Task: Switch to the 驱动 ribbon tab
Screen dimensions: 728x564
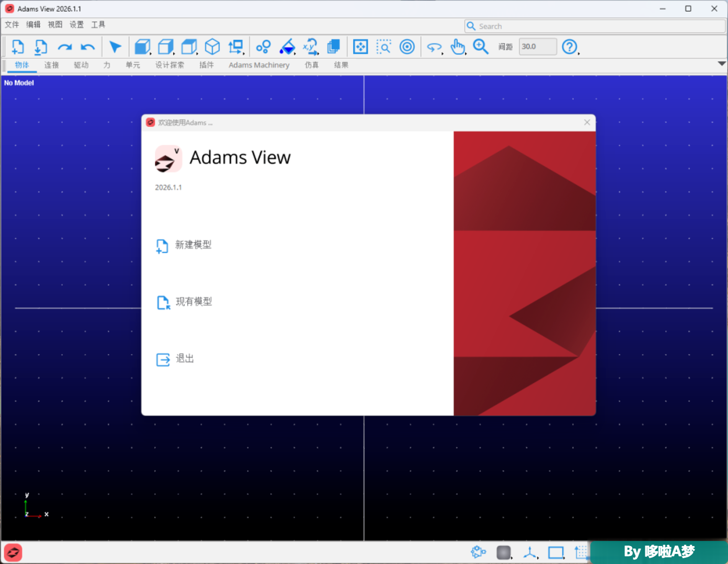Action: 81,65
